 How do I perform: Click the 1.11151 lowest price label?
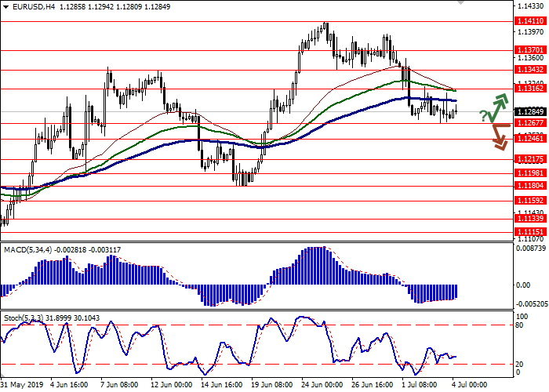tap(528, 231)
